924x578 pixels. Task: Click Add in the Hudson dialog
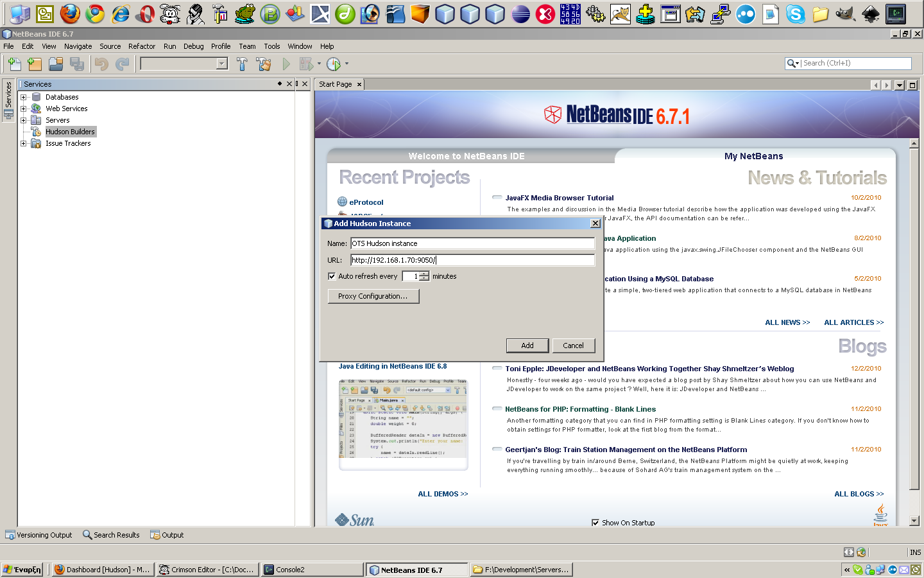click(x=527, y=346)
